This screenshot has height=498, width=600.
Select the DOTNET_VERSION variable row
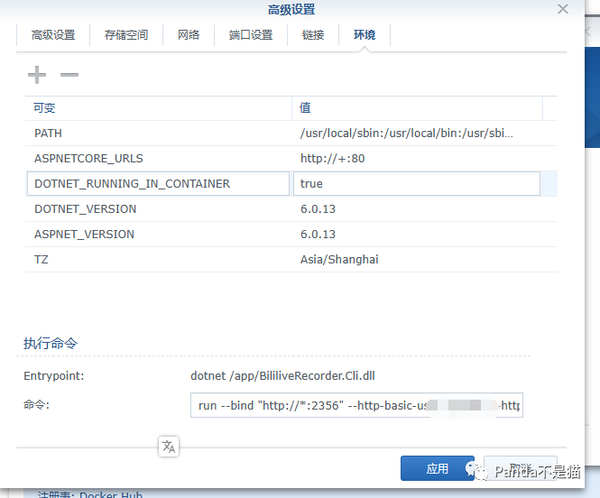click(291, 209)
